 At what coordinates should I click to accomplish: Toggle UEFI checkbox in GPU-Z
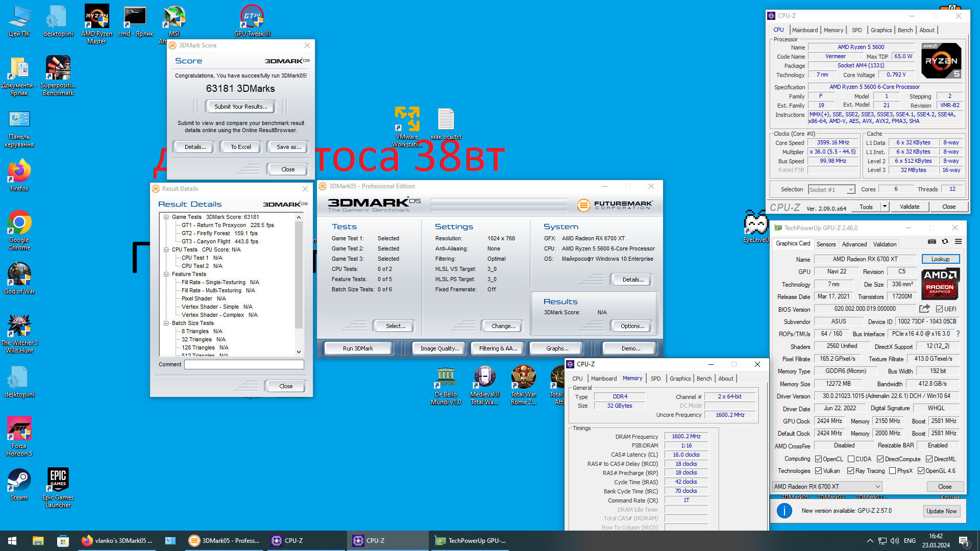click(939, 309)
